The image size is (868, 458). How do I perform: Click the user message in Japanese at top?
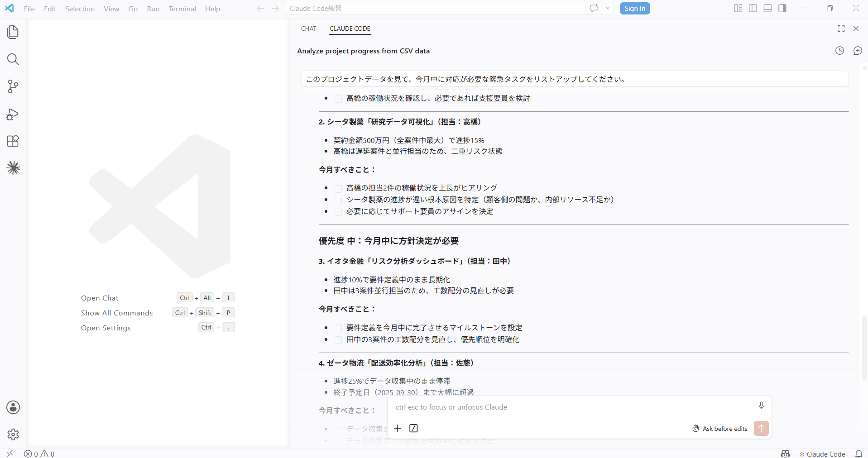[x=575, y=79]
